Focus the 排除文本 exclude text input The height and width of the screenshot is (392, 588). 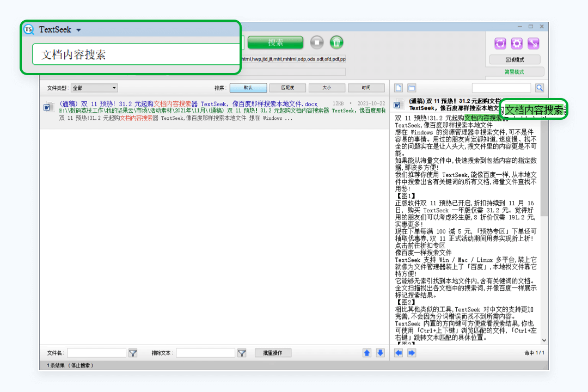tap(205, 353)
